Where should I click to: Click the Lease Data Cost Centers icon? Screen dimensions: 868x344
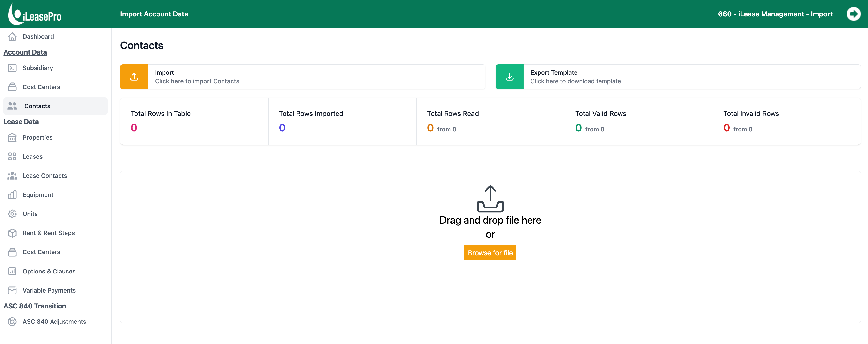[x=12, y=252]
